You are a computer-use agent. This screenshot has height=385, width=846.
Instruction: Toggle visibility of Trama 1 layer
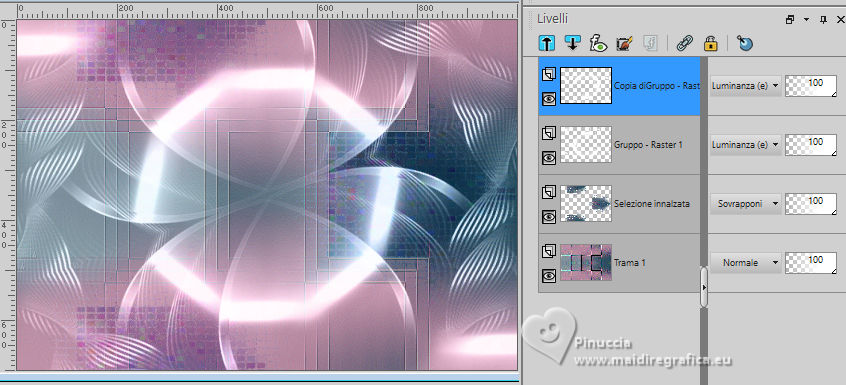(x=549, y=276)
